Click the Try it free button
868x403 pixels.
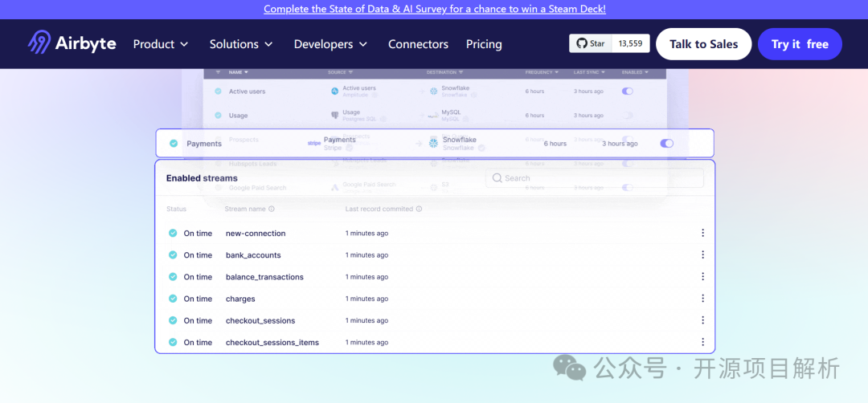[799, 44]
